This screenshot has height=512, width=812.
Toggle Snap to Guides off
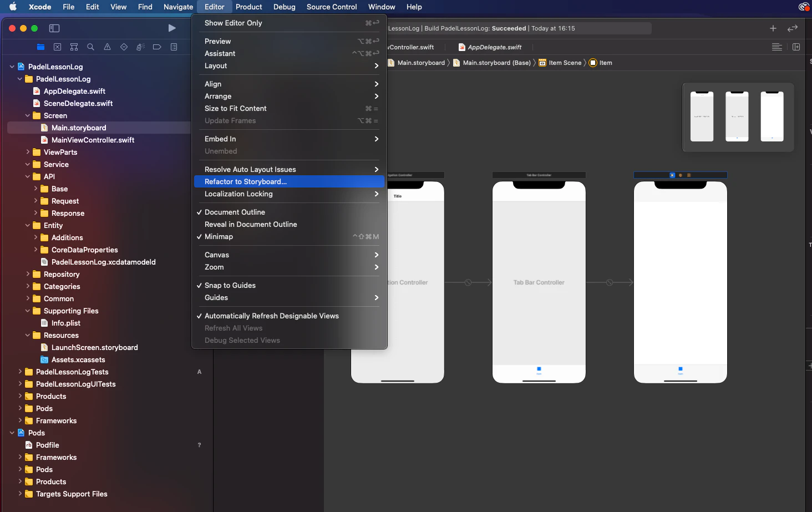[230, 286]
